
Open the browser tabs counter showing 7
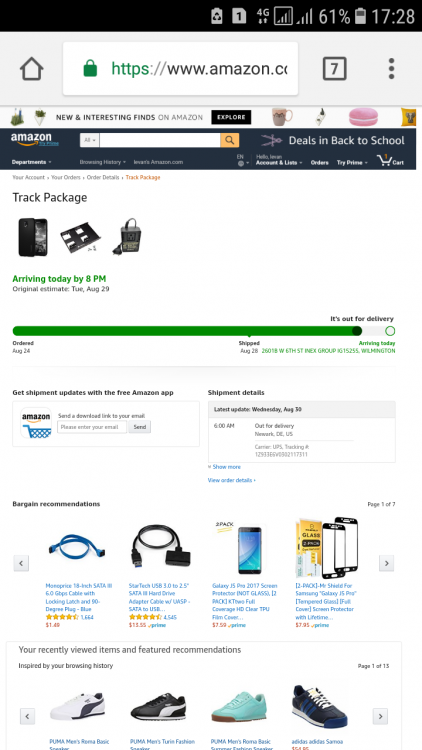pyautogui.click(x=334, y=69)
